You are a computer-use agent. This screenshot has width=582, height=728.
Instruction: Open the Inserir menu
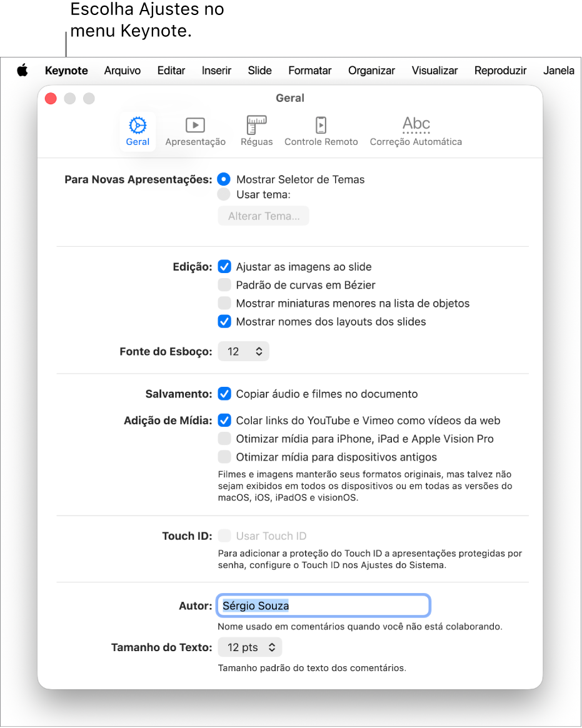click(216, 71)
